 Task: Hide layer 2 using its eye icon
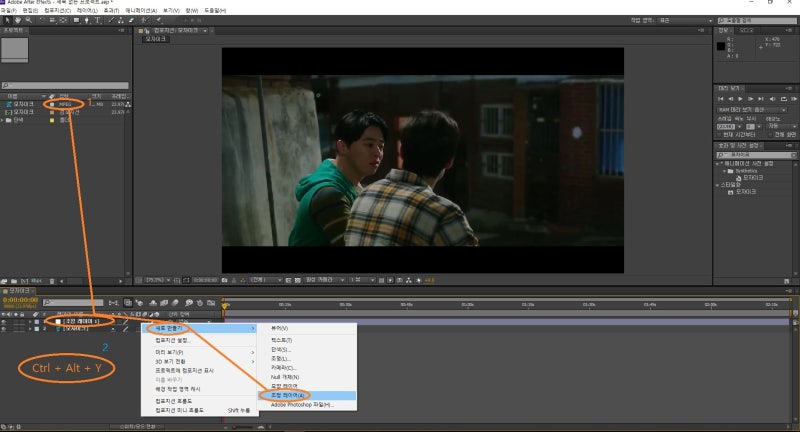pyautogui.click(x=4, y=329)
